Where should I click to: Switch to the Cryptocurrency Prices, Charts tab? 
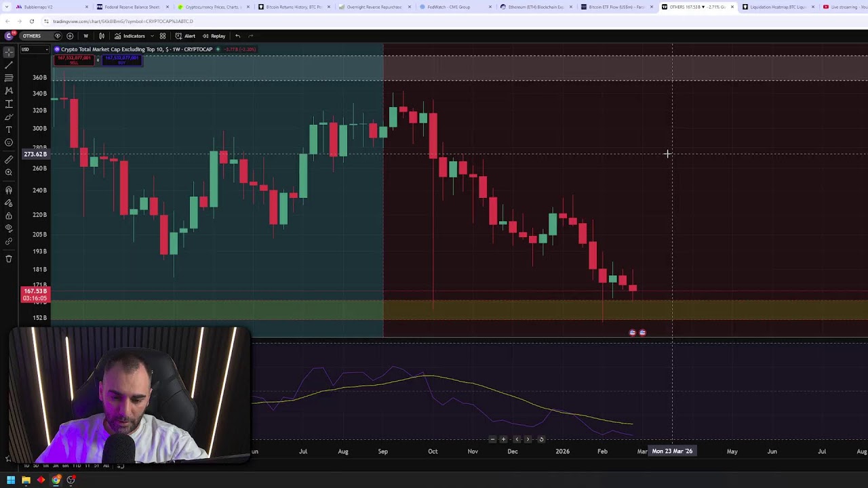(x=213, y=7)
